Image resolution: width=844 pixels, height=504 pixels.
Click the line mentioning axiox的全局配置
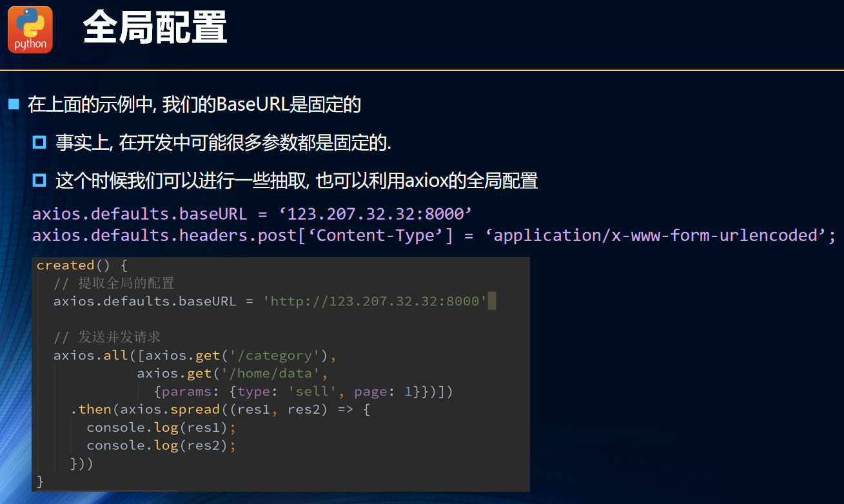[x=297, y=181]
